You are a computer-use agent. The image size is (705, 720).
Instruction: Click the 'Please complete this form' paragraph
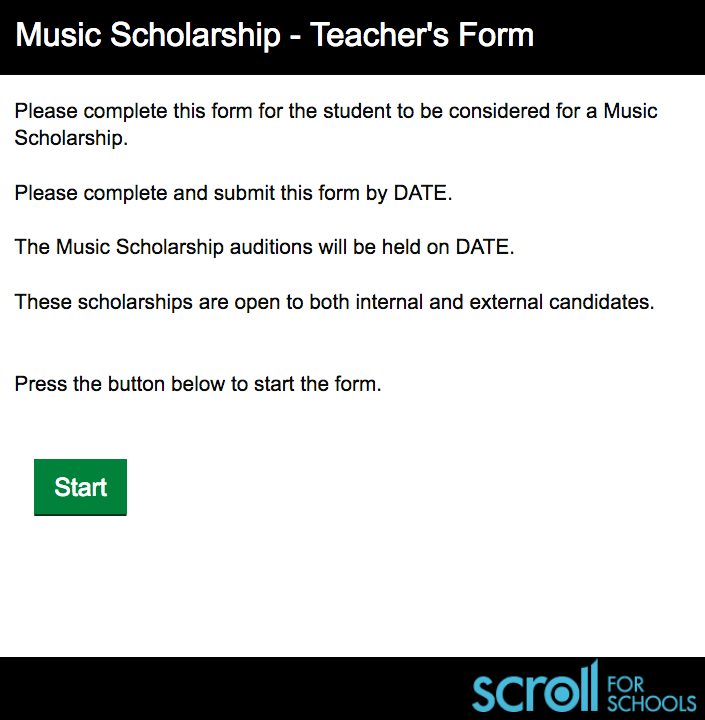(x=336, y=124)
